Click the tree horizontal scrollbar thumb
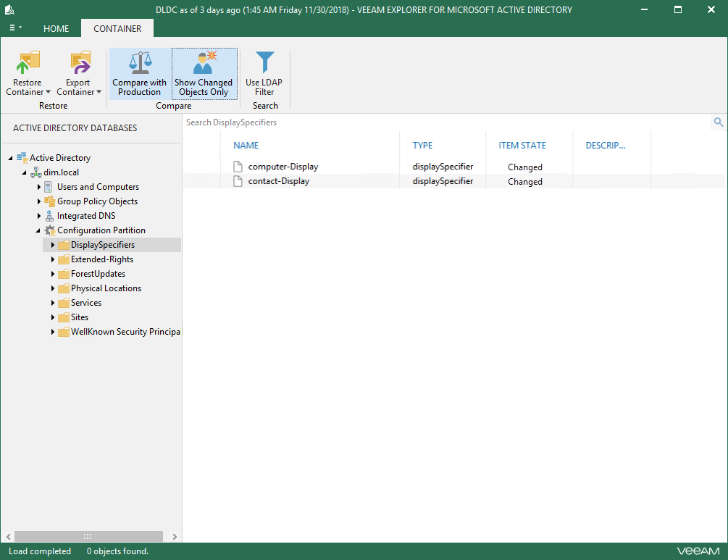The width and height of the screenshot is (728, 560). [x=88, y=536]
